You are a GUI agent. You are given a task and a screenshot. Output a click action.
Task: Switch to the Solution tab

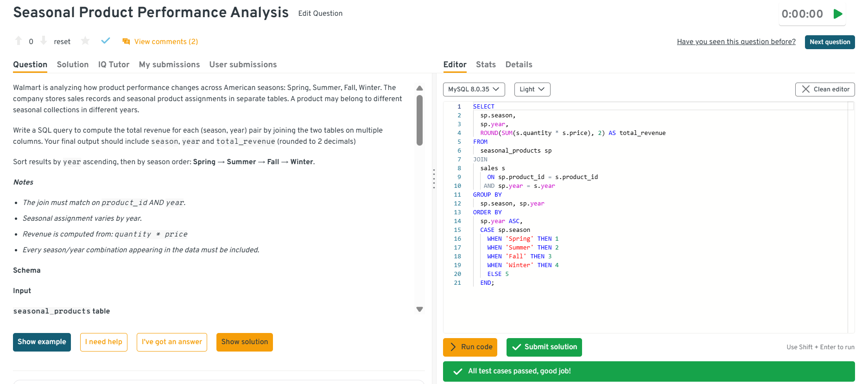(73, 64)
